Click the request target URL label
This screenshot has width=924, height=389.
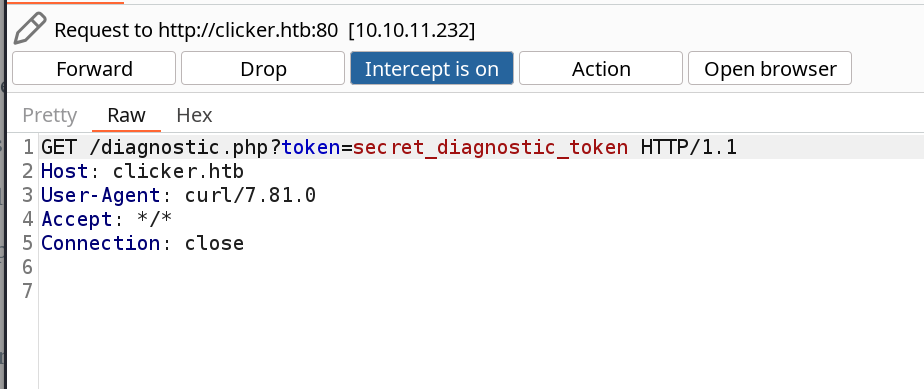point(265,30)
